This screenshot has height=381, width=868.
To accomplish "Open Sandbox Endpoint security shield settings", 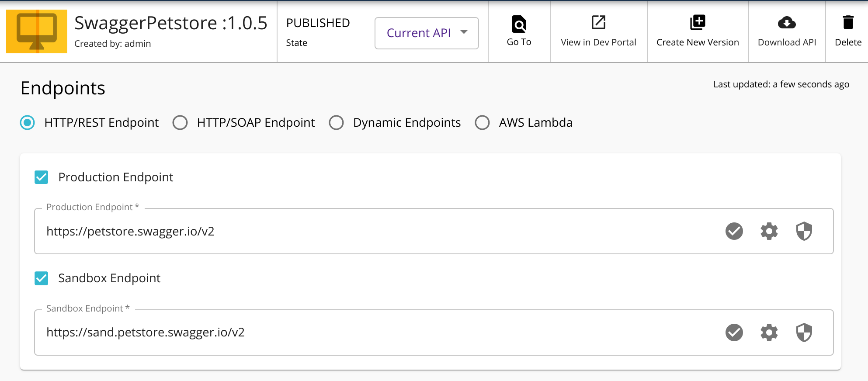I will point(804,333).
